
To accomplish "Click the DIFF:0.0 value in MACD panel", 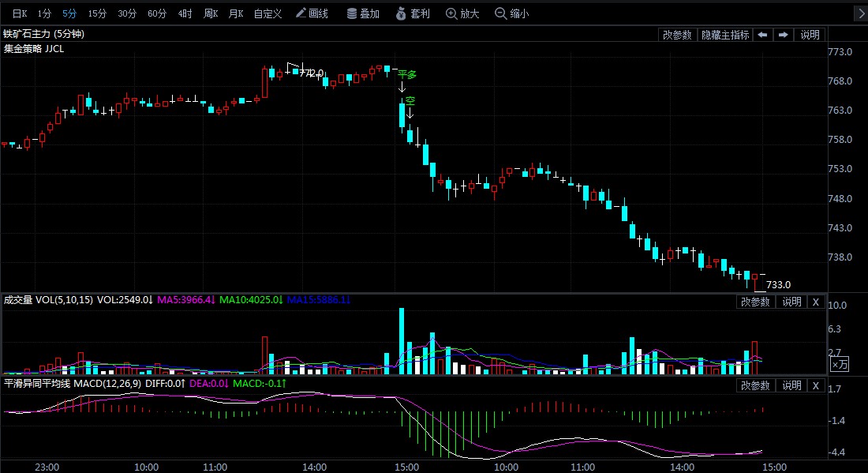I will tap(165, 383).
